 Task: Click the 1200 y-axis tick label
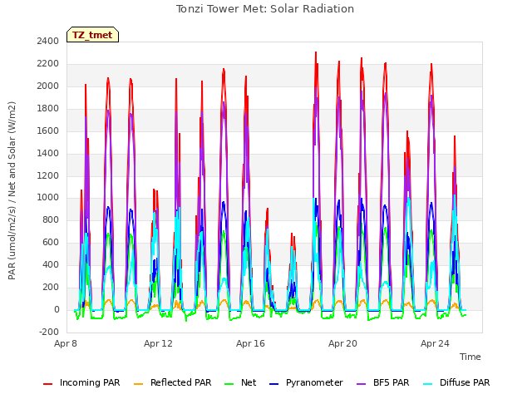[x=48, y=175]
